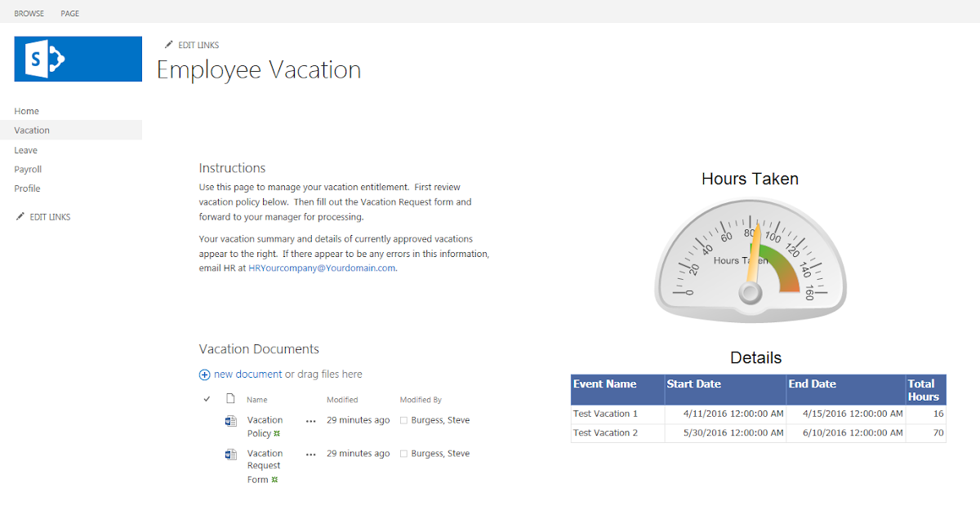Click the presence checkbox beside first Burgess, Steve
This screenshot has height=514, width=980.
coord(402,419)
